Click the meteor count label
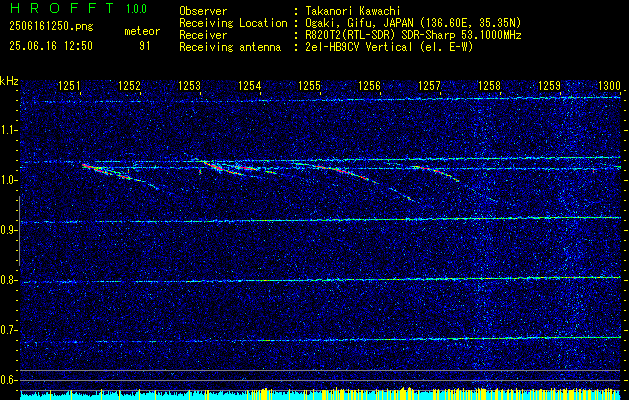Image resolution: width=629 pixels, height=400 pixels. (142, 31)
